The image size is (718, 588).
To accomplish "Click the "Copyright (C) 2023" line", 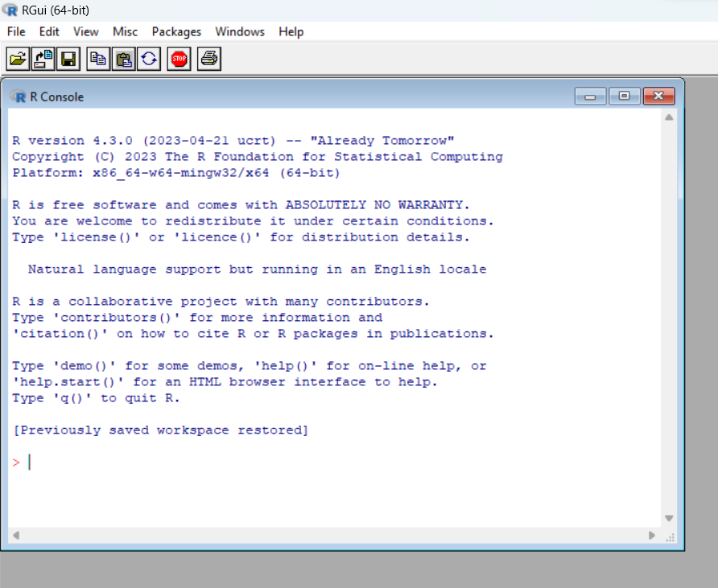I will (x=258, y=157).
